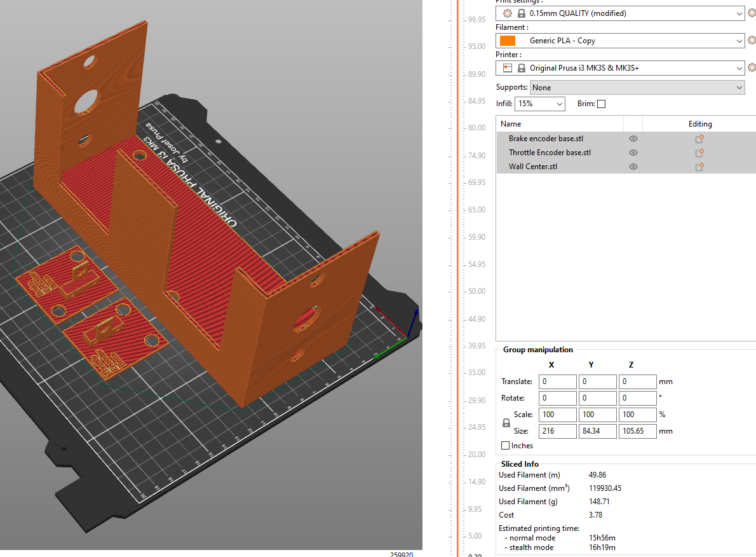Click lock icon beside Original Prusa printer preset
The height and width of the screenshot is (557, 756).
pyautogui.click(x=521, y=68)
